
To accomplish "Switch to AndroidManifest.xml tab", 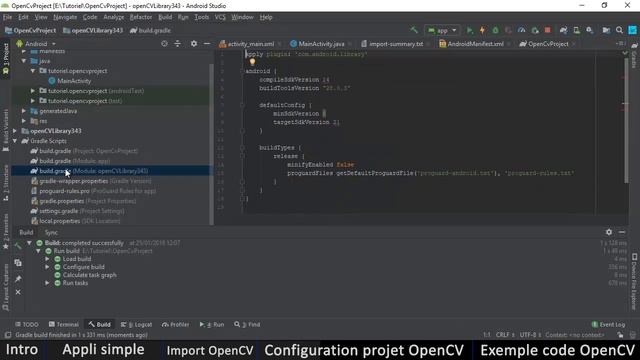I will click(x=475, y=44).
